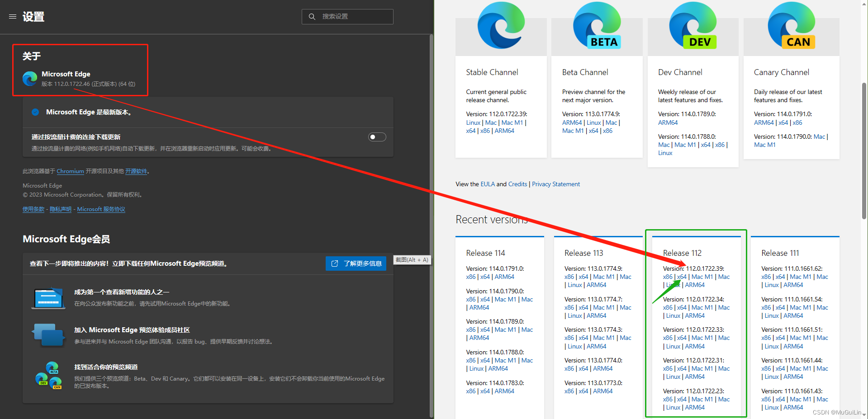Download Release 112 version 112.0.1722.34 ARM64
The width and height of the screenshot is (868, 419).
pos(695,315)
